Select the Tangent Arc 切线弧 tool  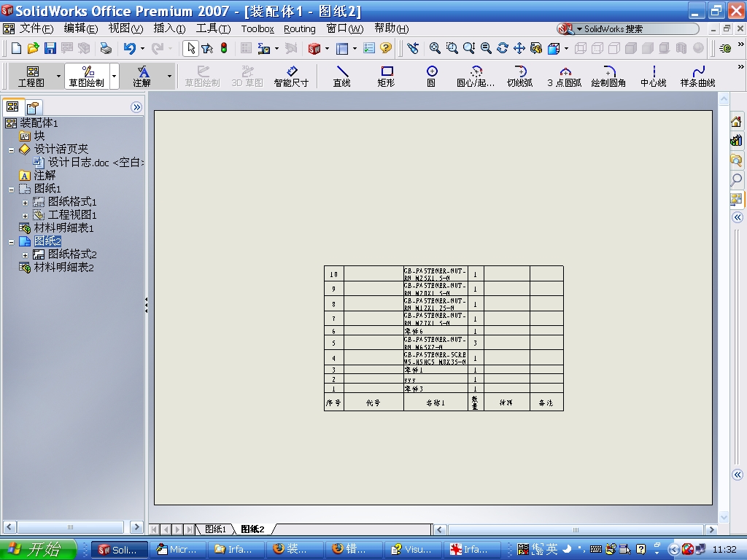(x=519, y=76)
